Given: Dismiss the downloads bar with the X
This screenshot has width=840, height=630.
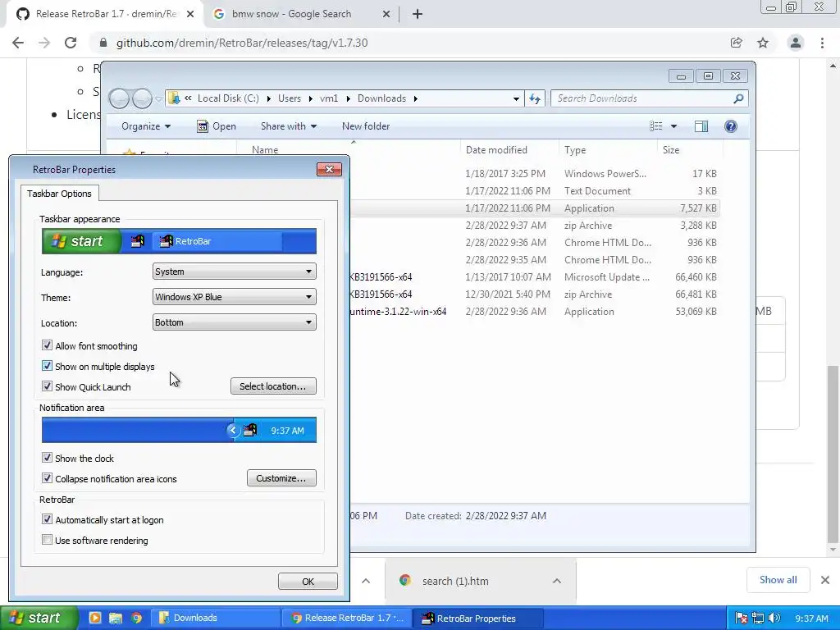Looking at the screenshot, I should point(825,580).
